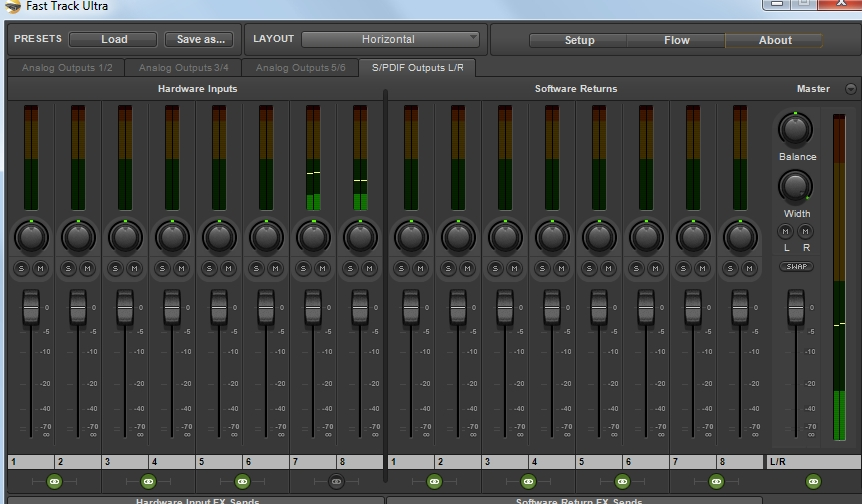Image resolution: width=862 pixels, height=504 pixels.
Task: Click the Master Balance knob
Action: (795, 130)
